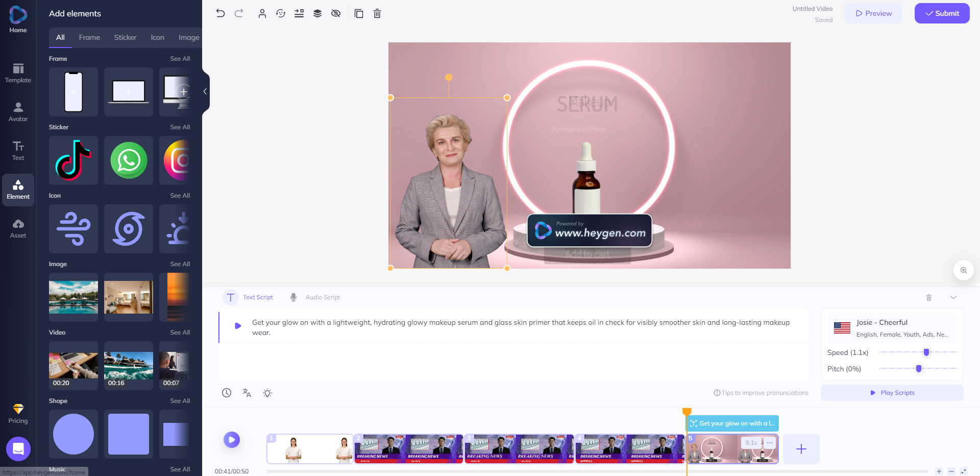This screenshot has height=476, width=980.
Task: Click the Redo arrow icon
Action: coord(239,13)
